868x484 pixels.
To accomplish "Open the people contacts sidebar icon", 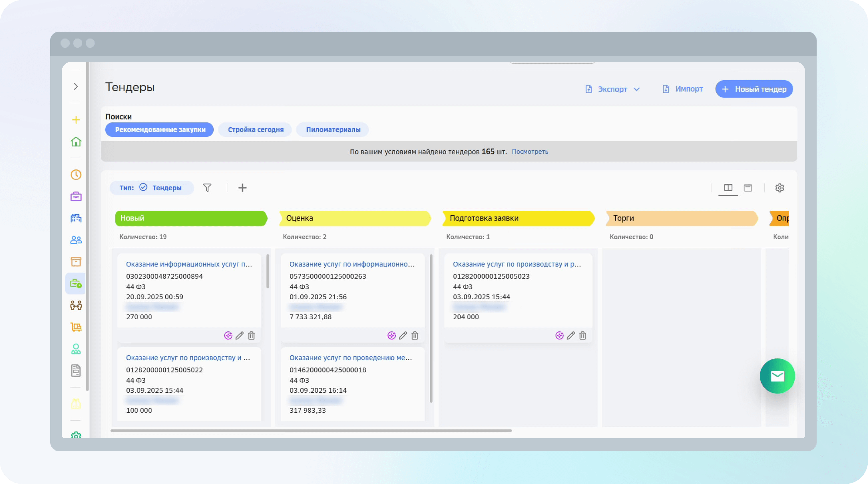I will click(76, 240).
